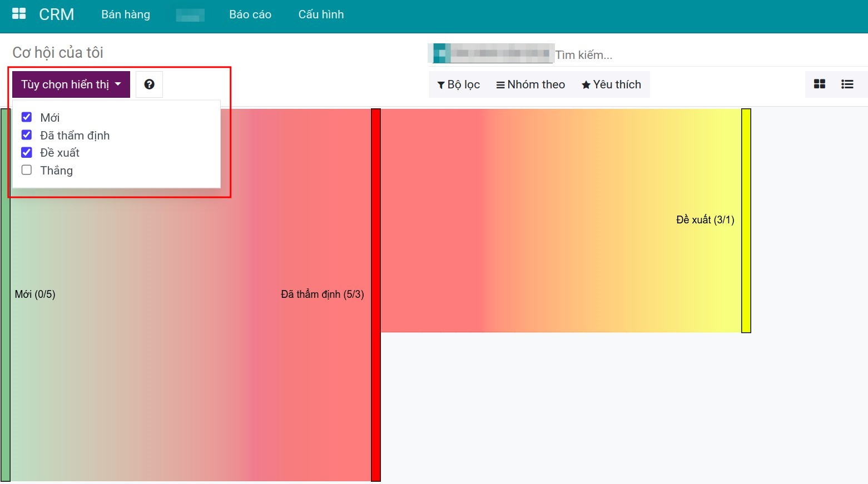Enable the Thắng checkbox
868x484 pixels.
[27, 170]
